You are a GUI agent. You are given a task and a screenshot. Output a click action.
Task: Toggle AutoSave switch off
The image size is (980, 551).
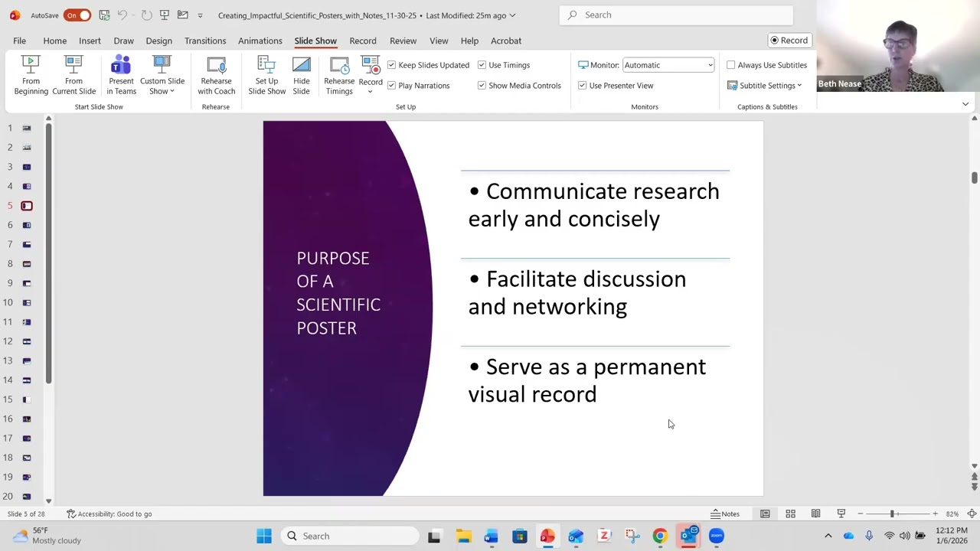click(x=77, y=15)
